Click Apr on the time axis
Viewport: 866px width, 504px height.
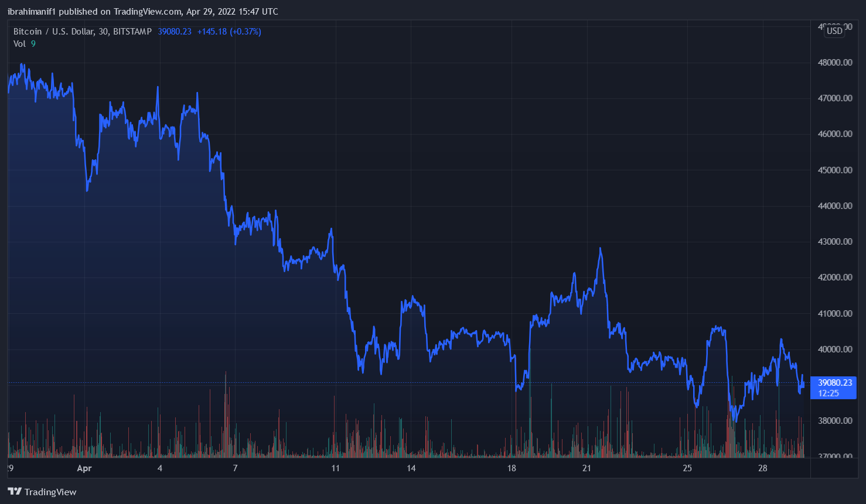tap(84, 468)
